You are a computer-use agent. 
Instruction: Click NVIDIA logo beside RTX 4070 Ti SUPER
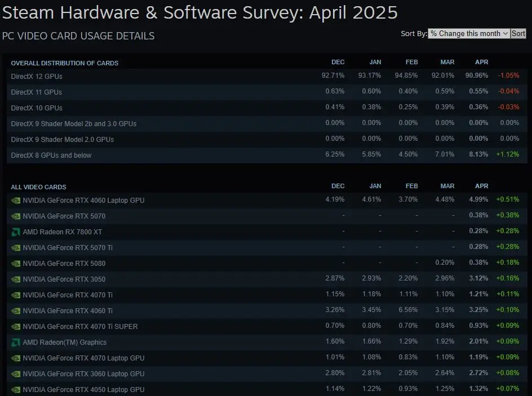pos(16,327)
